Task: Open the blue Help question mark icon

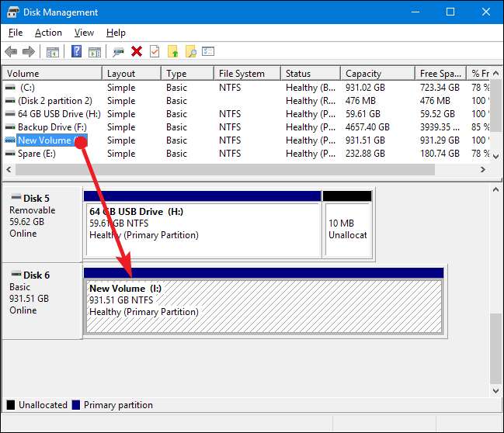Action: [x=77, y=51]
